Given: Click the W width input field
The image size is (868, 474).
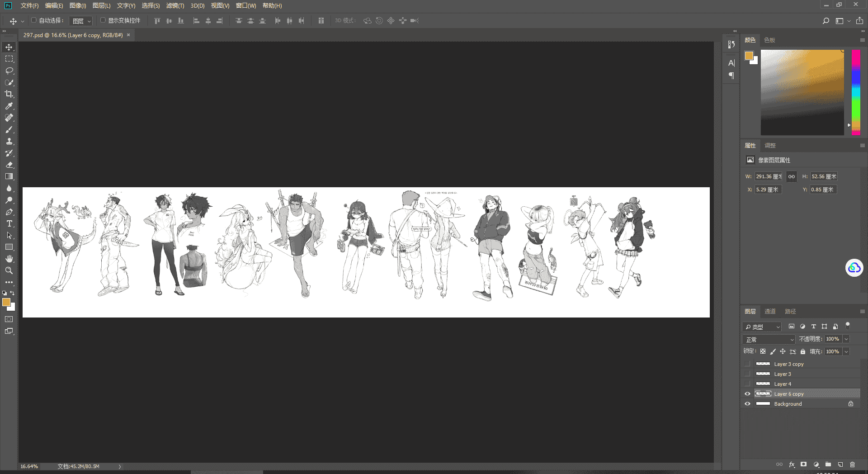Looking at the screenshot, I should click(768, 177).
